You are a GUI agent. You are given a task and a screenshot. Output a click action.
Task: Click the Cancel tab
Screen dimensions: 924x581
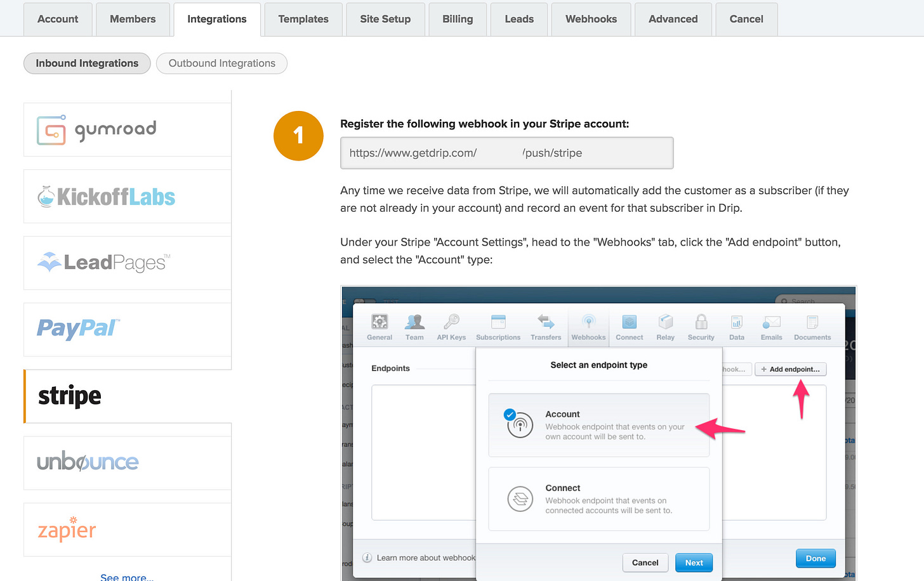coord(746,19)
